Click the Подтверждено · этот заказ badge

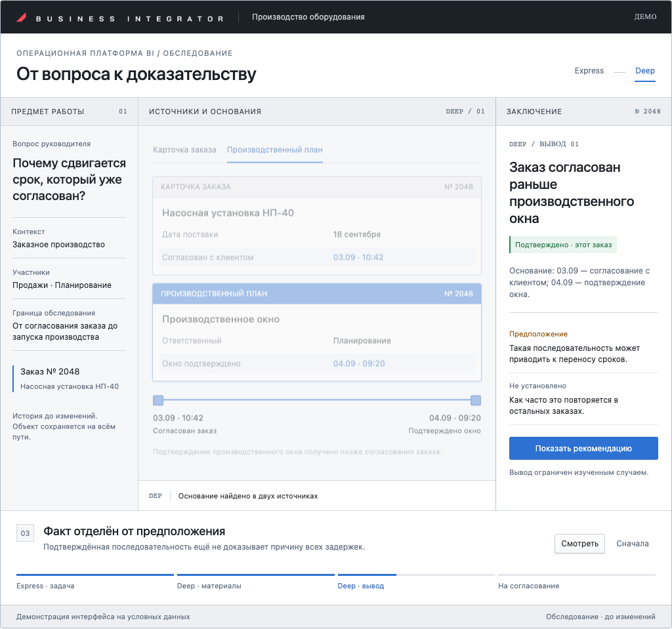click(x=563, y=245)
